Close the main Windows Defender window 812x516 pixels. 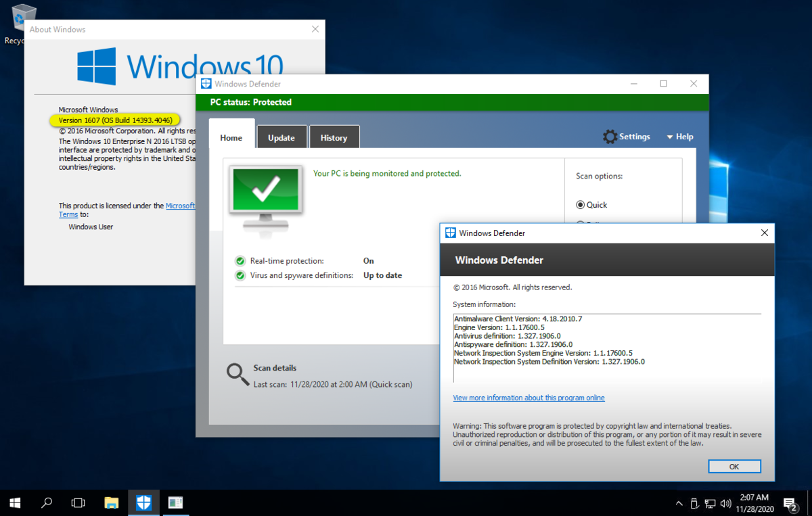click(x=694, y=84)
